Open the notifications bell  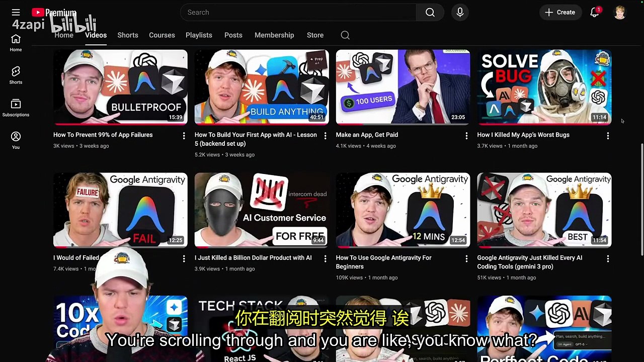595,12
